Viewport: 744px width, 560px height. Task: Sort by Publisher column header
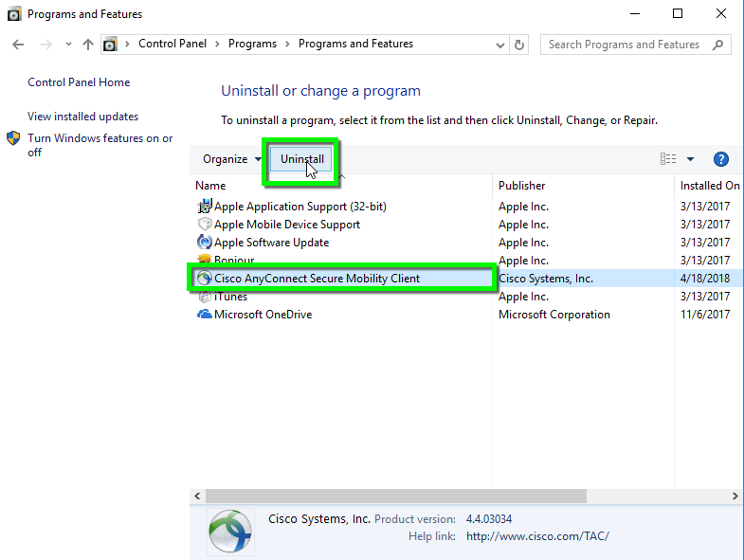(x=521, y=186)
